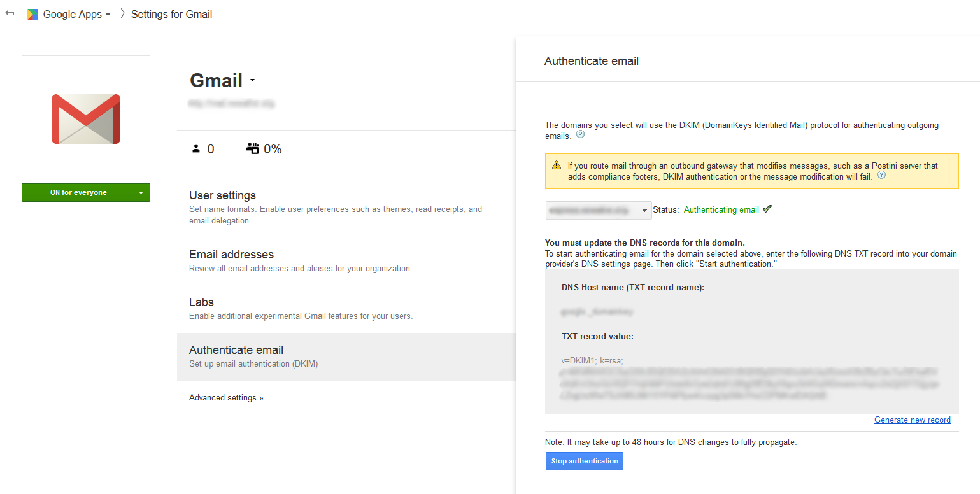Click the usage percentage people icon
Viewport: 980px width, 494px height.
pyautogui.click(x=252, y=148)
